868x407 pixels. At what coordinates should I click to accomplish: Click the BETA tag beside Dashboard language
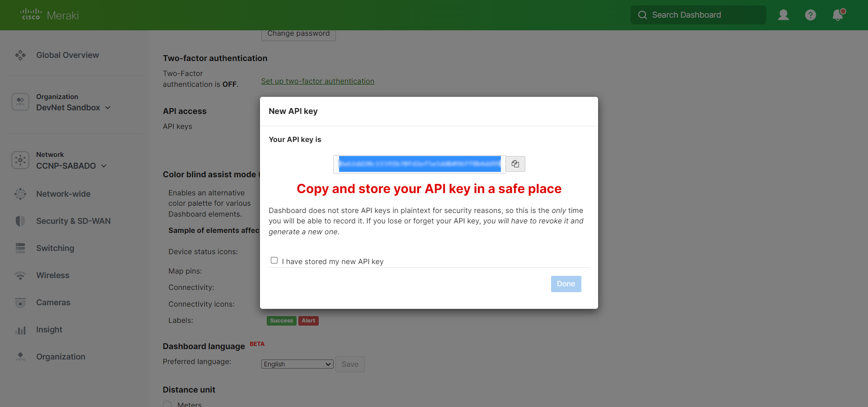(x=257, y=344)
